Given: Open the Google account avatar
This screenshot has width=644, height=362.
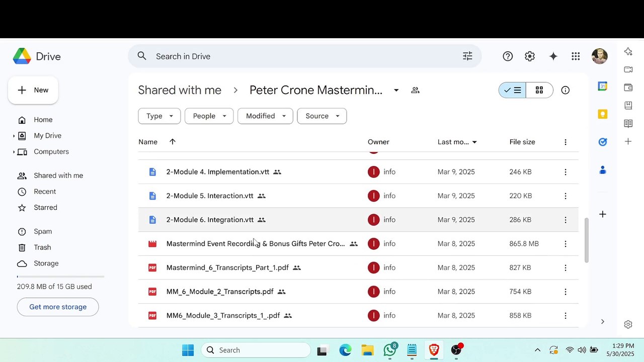Looking at the screenshot, I should pyautogui.click(x=600, y=56).
